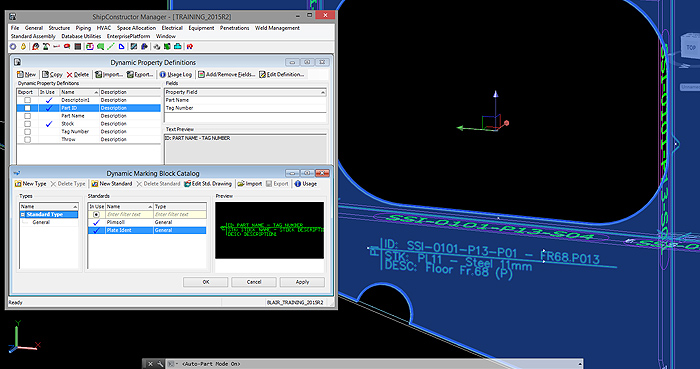Screen dimensions: 700x369
Task: Open the Weld Management menu
Action: (277, 28)
